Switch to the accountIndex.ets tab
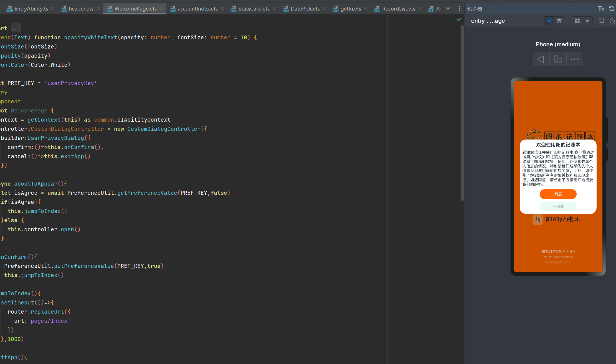 click(197, 9)
